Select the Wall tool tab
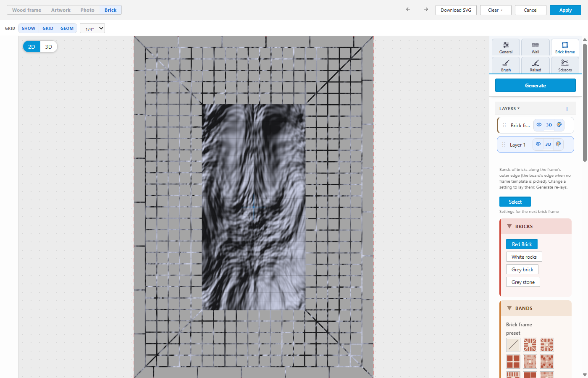The image size is (588, 378). tap(535, 47)
